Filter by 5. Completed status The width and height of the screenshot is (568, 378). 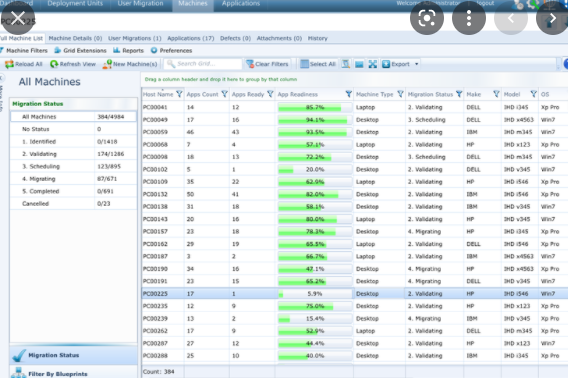click(74, 191)
